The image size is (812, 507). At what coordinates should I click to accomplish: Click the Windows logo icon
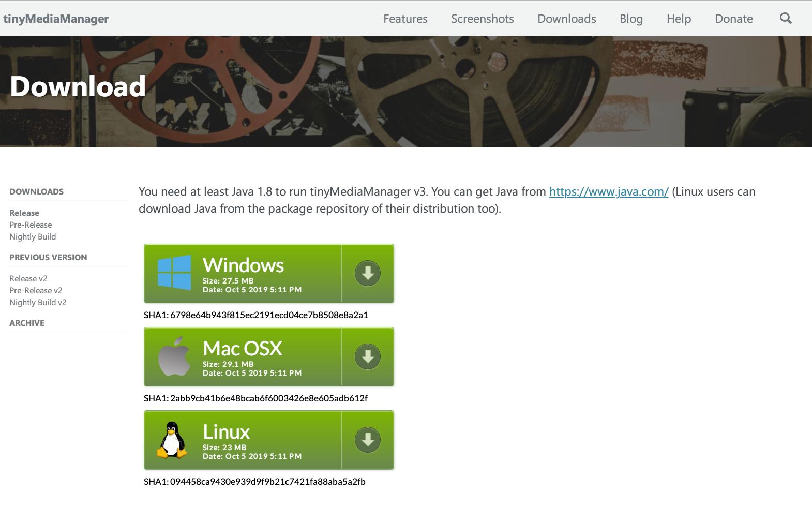click(x=174, y=272)
